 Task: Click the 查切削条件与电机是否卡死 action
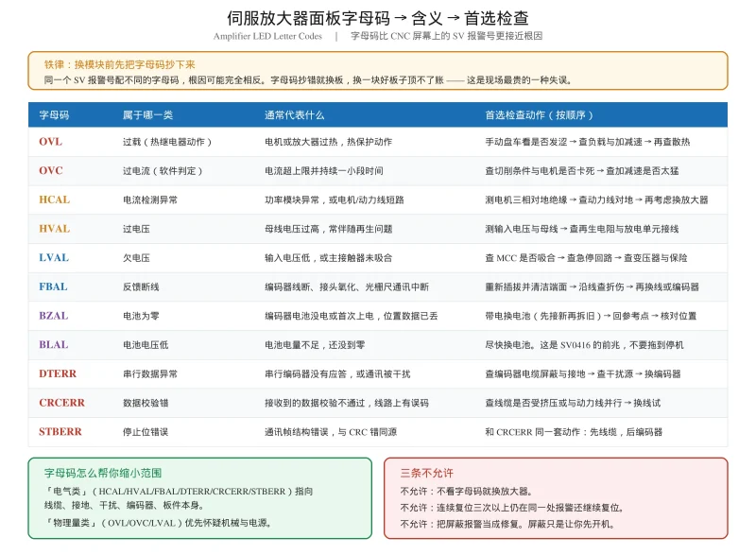click(582, 171)
